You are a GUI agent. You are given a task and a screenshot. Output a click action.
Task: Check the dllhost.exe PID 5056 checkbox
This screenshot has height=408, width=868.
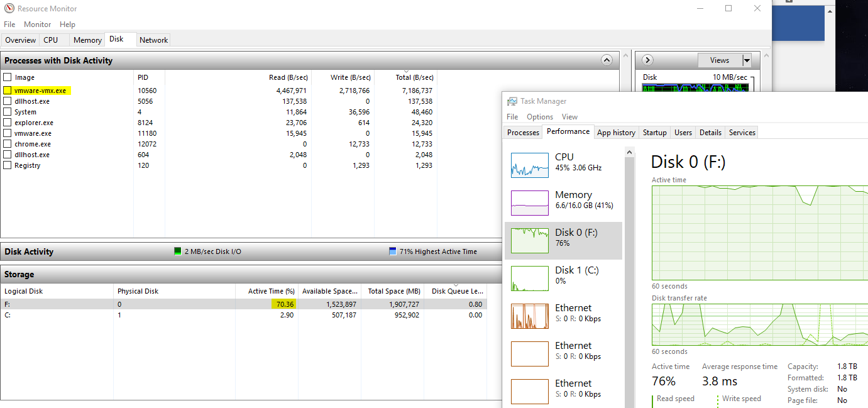(8, 101)
